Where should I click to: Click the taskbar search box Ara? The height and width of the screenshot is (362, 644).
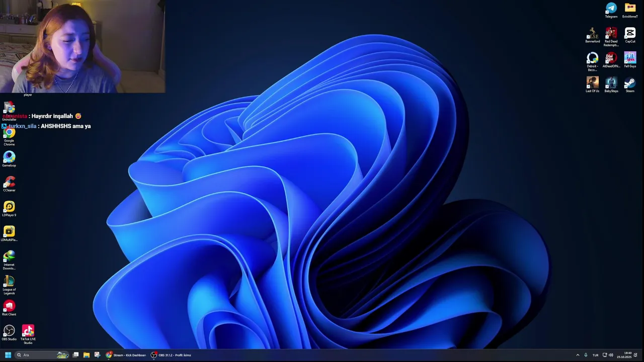click(42, 355)
